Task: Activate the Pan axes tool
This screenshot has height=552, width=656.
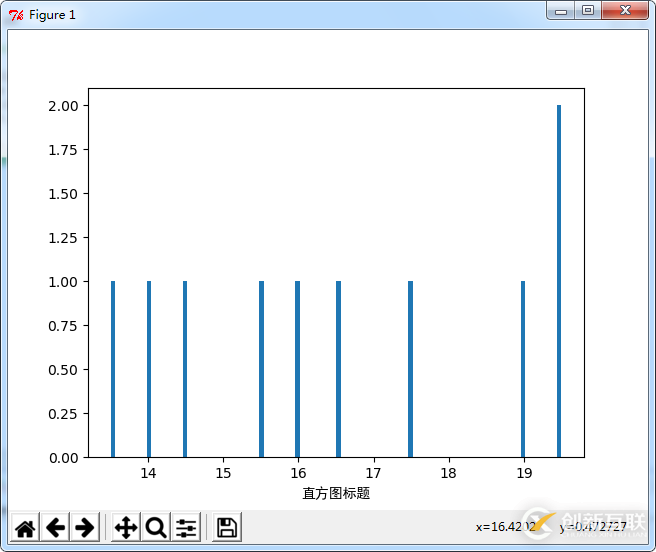Action: (126, 527)
